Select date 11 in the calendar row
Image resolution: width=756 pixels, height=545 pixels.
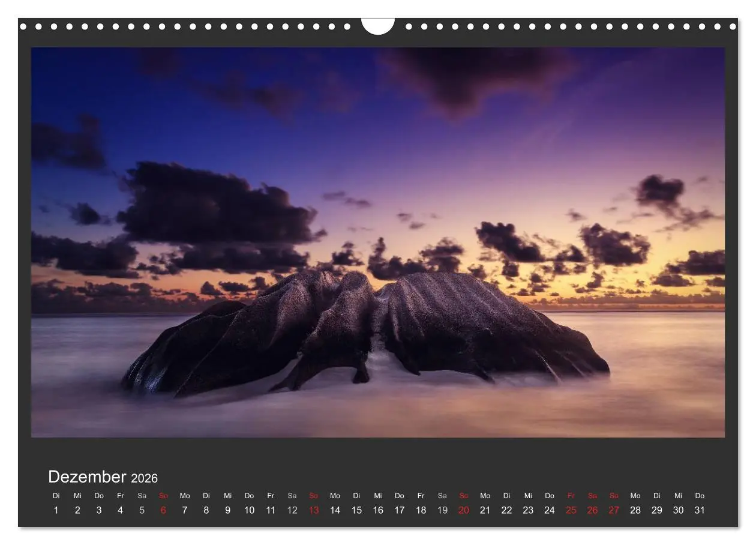point(271,510)
